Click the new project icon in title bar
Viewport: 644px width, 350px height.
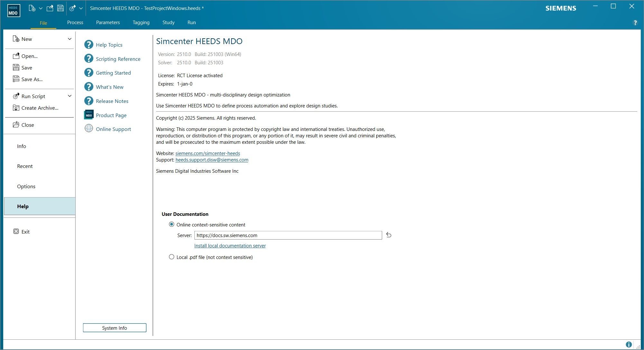pos(32,8)
